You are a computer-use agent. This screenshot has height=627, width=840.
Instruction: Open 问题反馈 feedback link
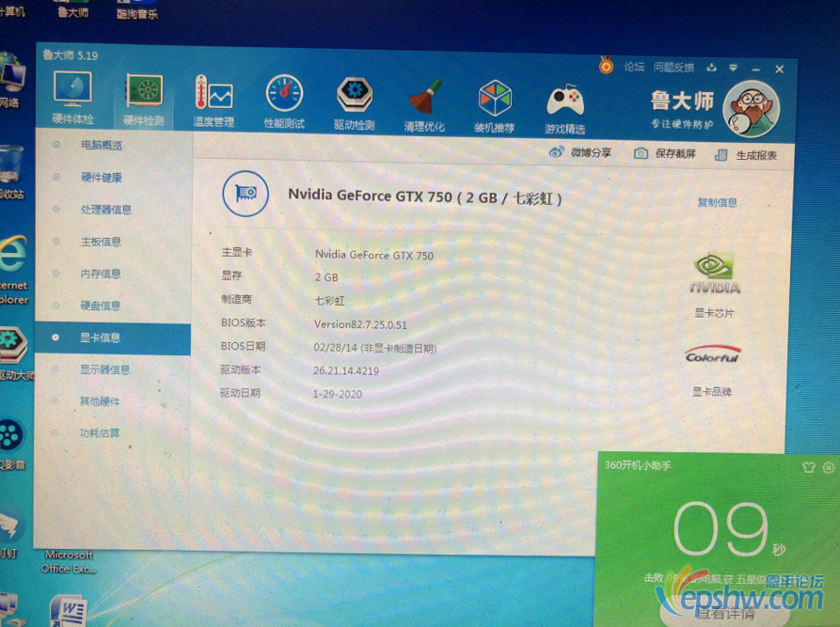coord(674,68)
